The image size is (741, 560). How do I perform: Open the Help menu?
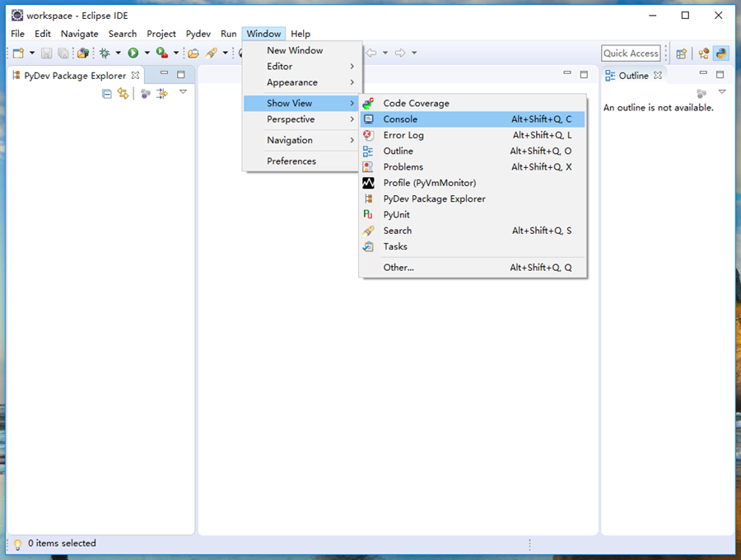point(300,34)
